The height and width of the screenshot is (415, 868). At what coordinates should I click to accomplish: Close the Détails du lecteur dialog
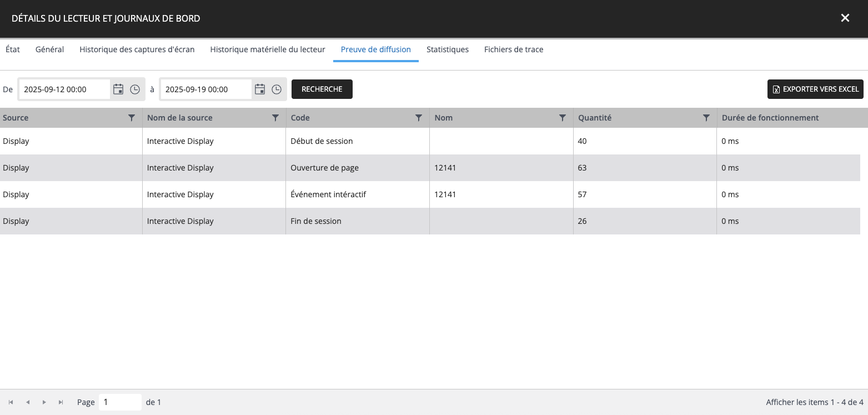845,18
